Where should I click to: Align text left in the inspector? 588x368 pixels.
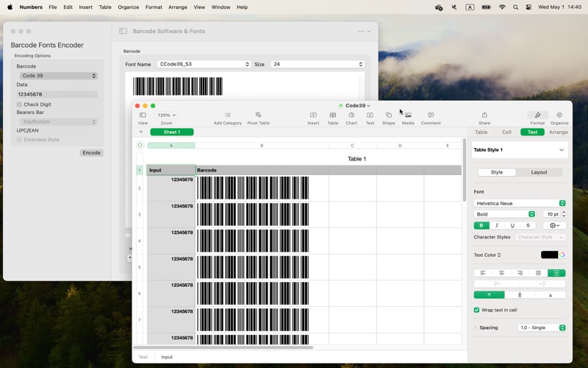coord(483,273)
